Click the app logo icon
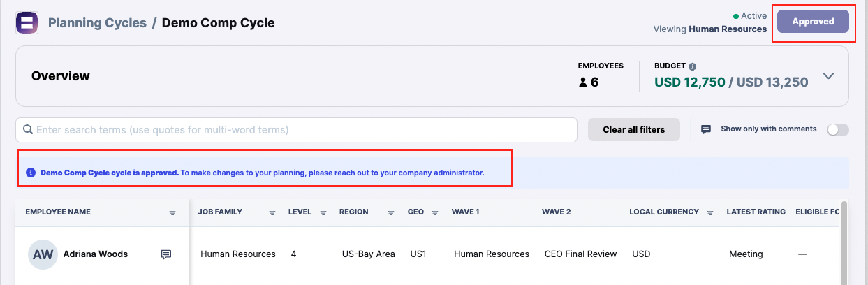Image resolution: width=868 pixels, height=285 pixels. pos(27,23)
